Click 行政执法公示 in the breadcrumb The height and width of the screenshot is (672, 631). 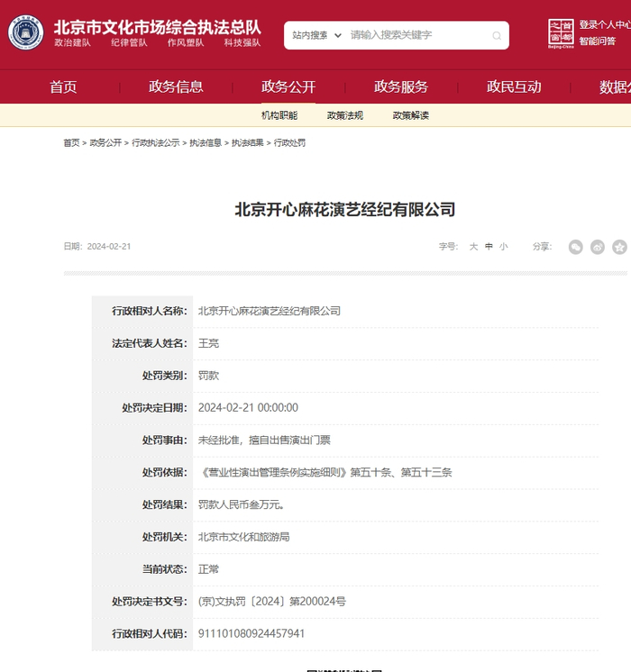coord(156,142)
